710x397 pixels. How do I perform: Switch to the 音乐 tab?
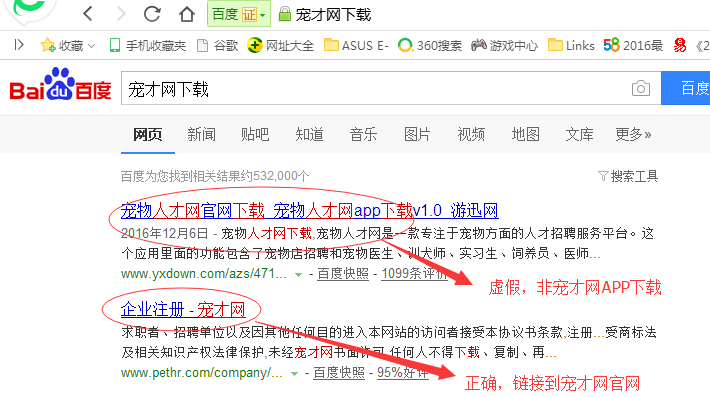[363, 134]
